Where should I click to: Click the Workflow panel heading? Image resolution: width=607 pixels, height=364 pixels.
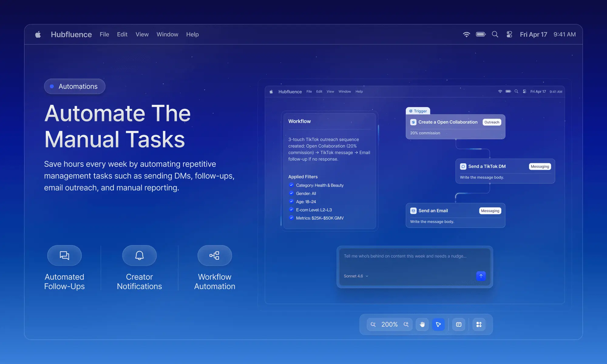click(300, 121)
